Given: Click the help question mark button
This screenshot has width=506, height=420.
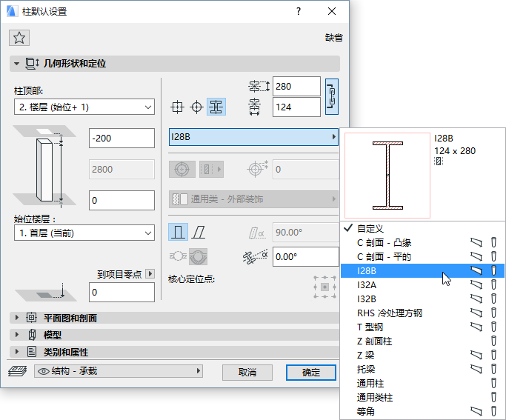Looking at the screenshot, I should coord(299,12).
